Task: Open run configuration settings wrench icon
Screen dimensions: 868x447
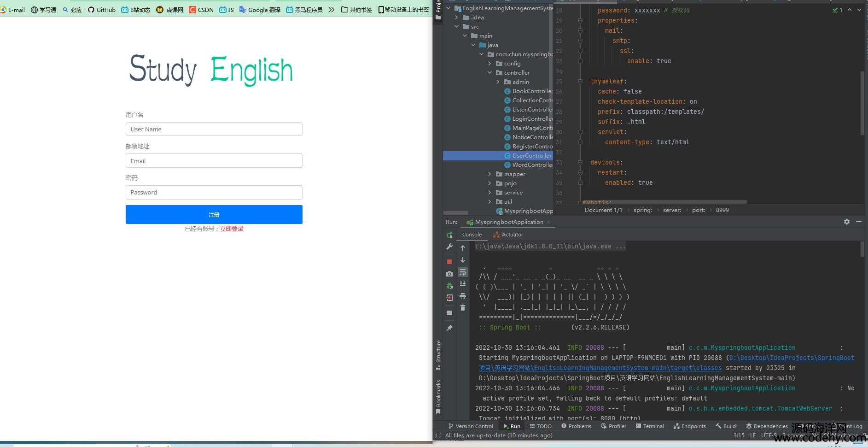Action: click(x=449, y=247)
